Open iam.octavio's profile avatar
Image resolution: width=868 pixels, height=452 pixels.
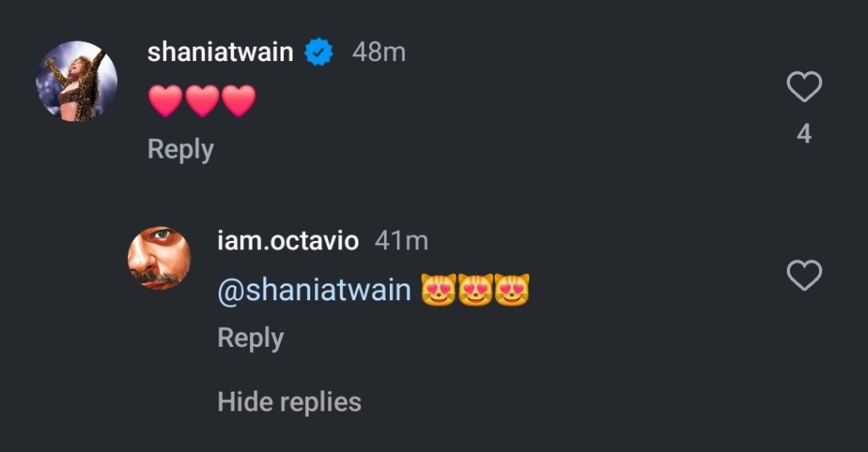(159, 258)
